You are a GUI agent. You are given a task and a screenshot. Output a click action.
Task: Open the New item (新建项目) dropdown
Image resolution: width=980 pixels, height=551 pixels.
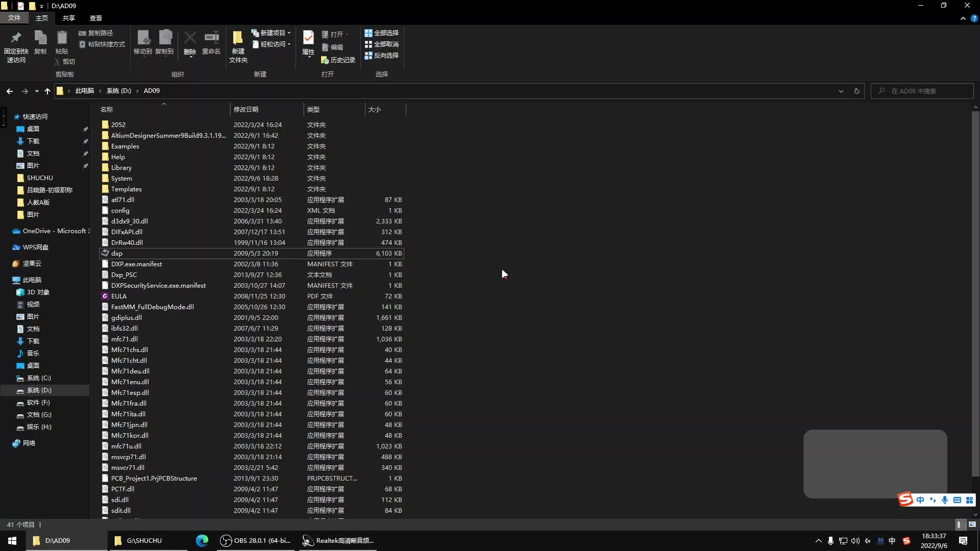(271, 33)
